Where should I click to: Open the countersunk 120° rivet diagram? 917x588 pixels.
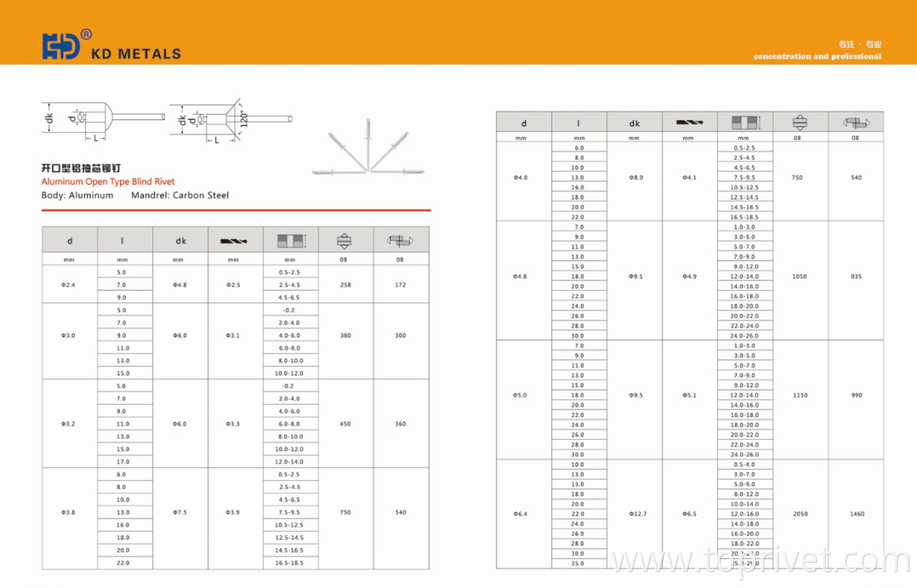(231, 121)
